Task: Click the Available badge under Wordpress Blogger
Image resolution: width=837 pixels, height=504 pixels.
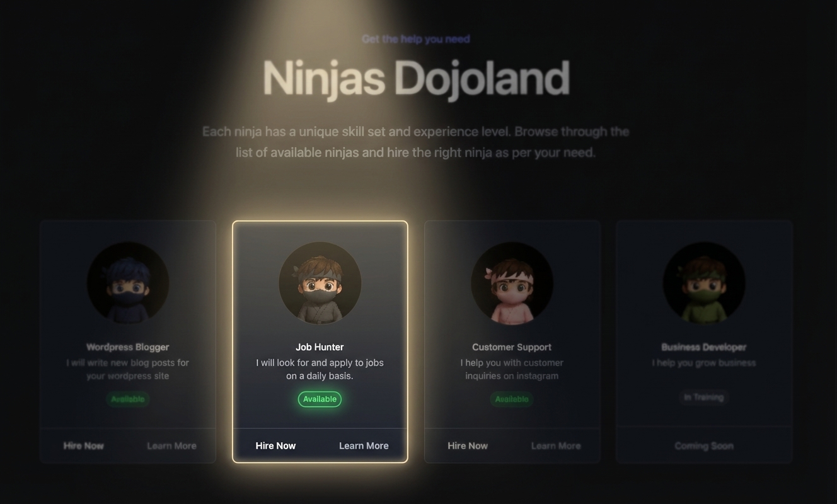Action: [x=128, y=399]
